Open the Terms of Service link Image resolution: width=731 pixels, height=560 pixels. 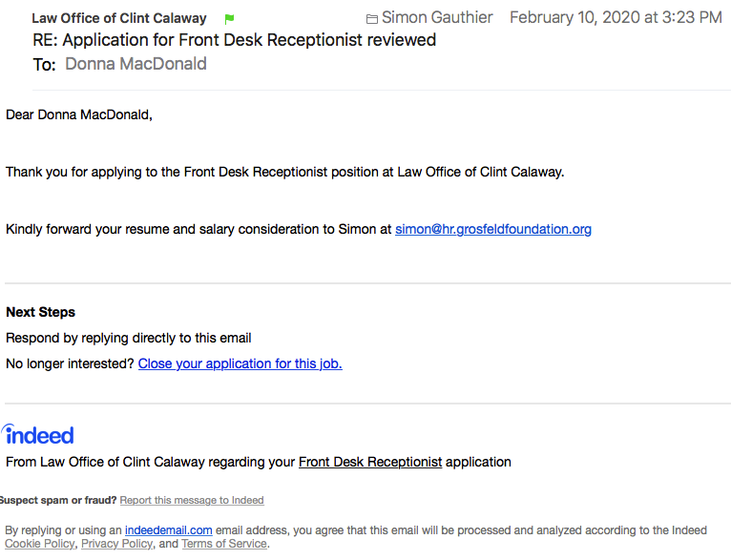(x=224, y=544)
